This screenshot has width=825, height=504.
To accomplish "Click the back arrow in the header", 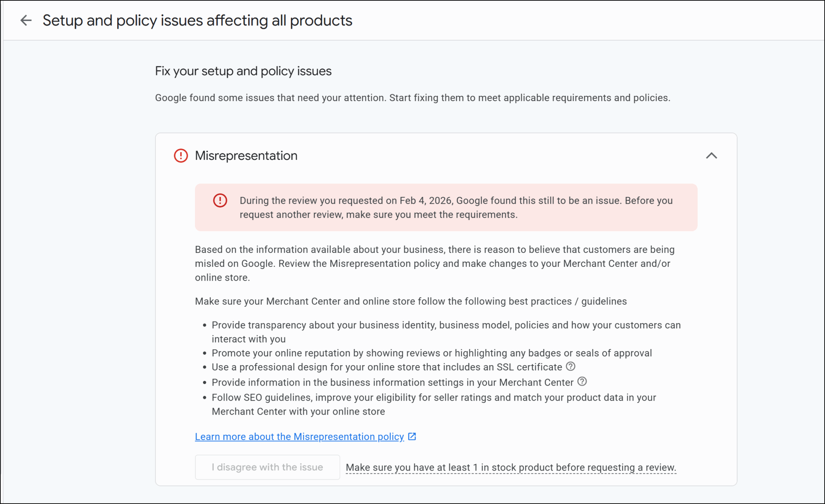I will point(26,21).
